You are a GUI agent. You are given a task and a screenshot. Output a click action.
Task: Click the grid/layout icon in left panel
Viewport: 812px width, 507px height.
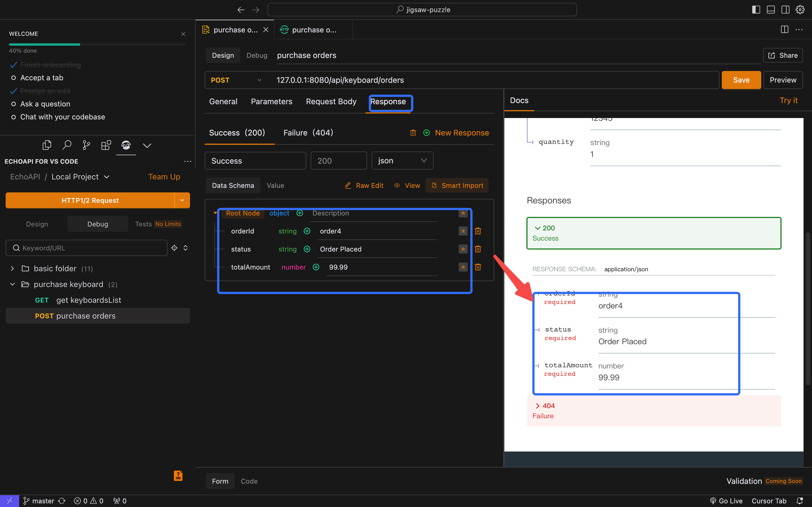pos(105,145)
